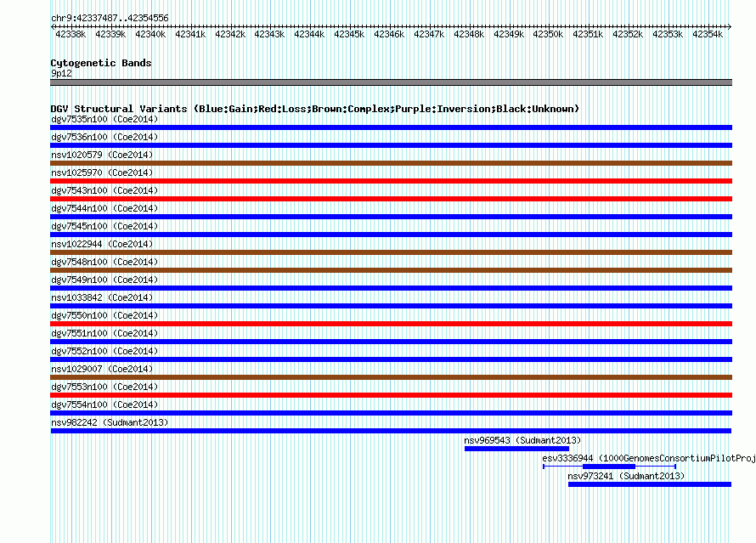Click the dgv7544n100 (Coe2014) label

pos(104,208)
